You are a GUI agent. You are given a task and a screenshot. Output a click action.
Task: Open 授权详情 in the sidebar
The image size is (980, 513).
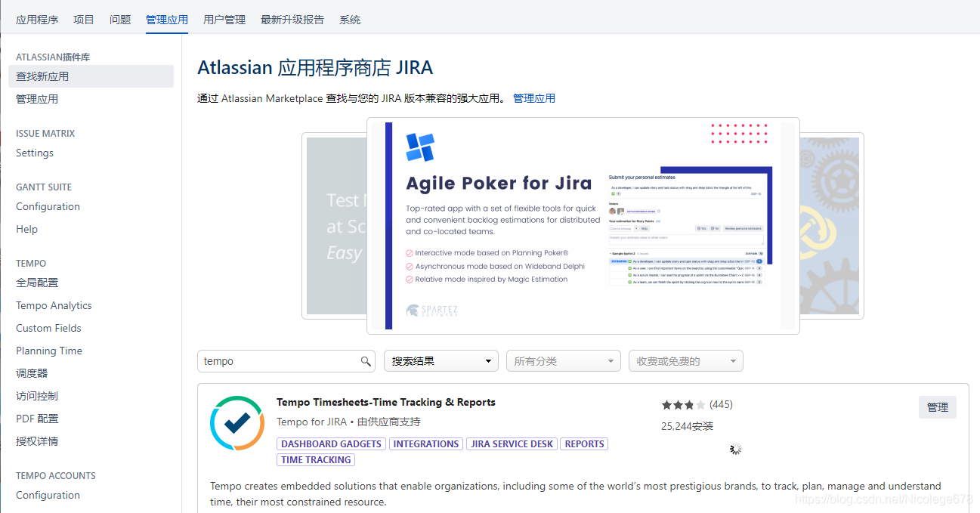click(x=37, y=441)
